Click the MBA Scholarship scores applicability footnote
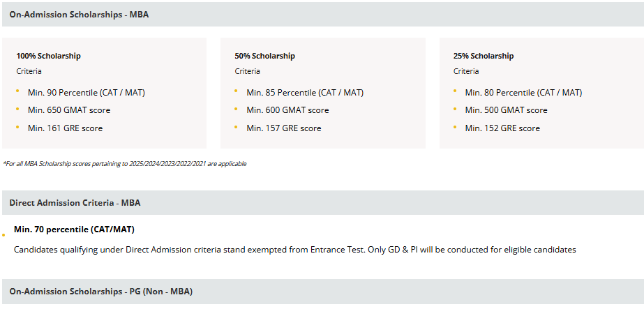This screenshot has width=644, height=309. point(125,164)
